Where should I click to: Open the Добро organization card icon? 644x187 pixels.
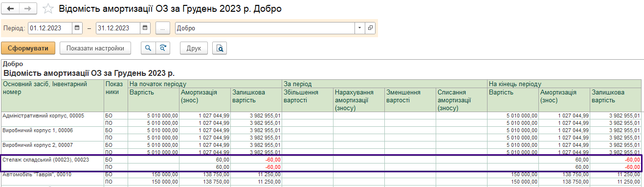(371, 28)
